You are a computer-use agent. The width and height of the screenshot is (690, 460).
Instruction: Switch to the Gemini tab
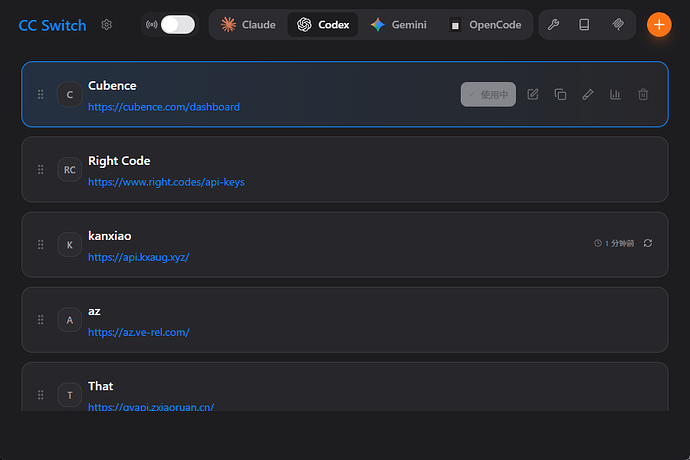pyautogui.click(x=399, y=25)
